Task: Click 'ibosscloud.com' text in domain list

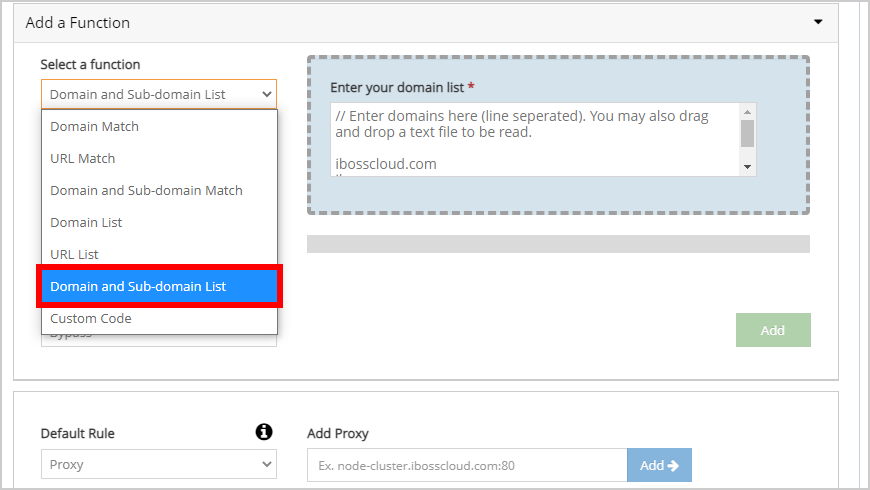Action: (x=386, y=164)
